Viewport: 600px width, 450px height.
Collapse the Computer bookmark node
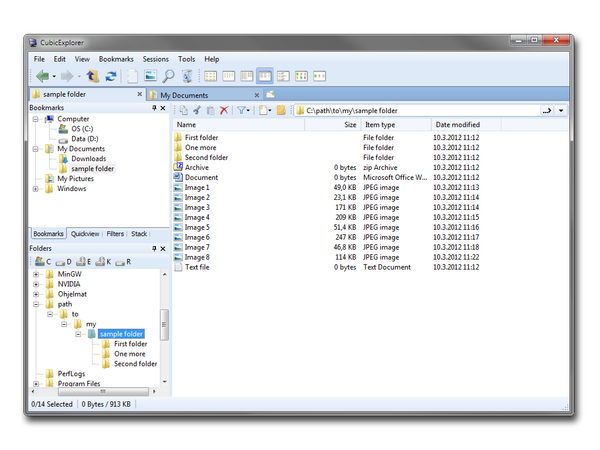tap(36, 119)
